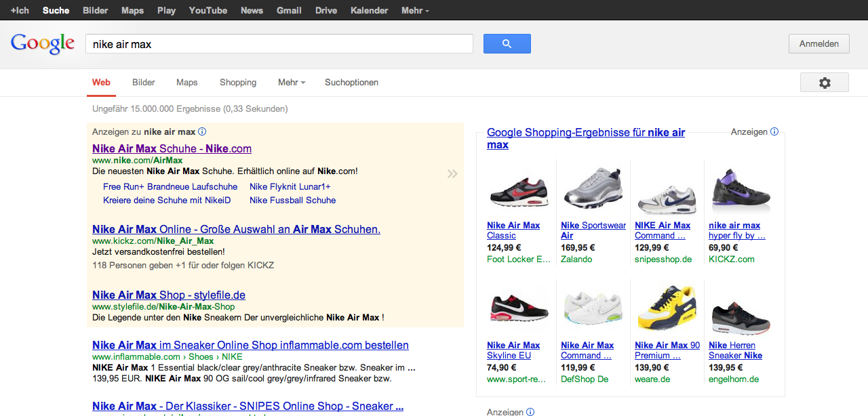The width and height of the screenshot is (868, 416).
Task: Open the 'Kreiere deine Schuhe mit NikeiD' sitelink
Action: 167,200
